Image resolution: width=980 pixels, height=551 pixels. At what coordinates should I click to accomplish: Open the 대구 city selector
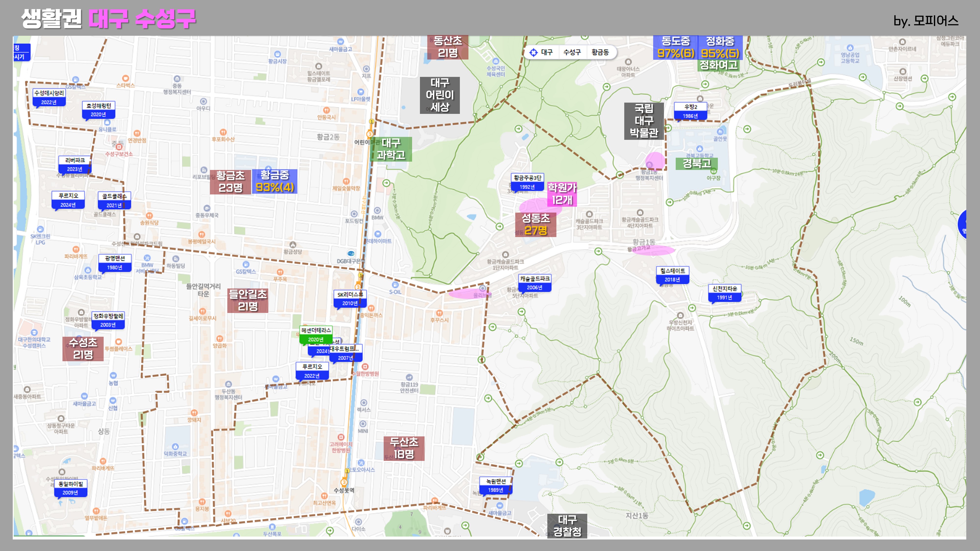(x=547, y=52)
